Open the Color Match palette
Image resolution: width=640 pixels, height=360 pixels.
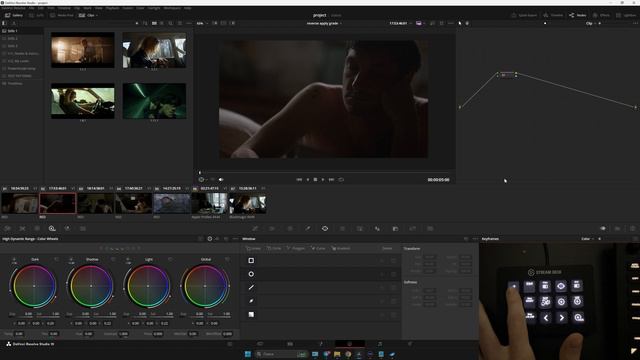pos(22,229)
